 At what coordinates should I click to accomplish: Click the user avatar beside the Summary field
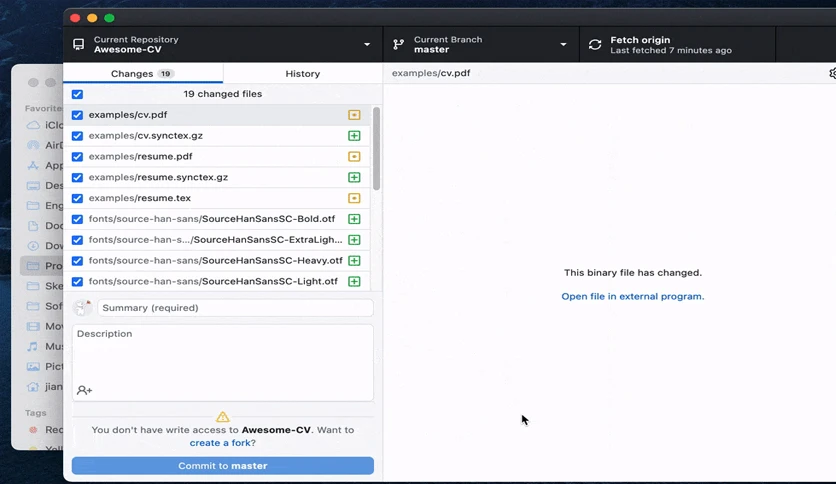click(x=83, y=308)
